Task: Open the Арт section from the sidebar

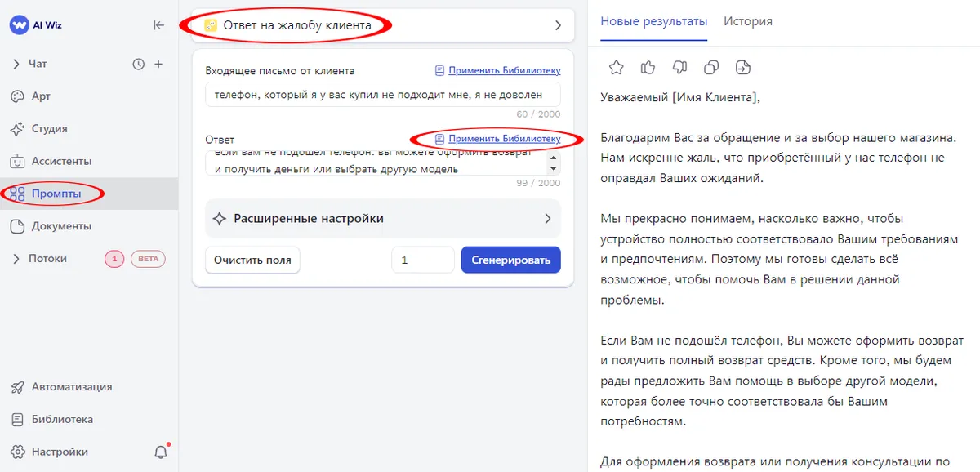Action: tap(38, 96)
